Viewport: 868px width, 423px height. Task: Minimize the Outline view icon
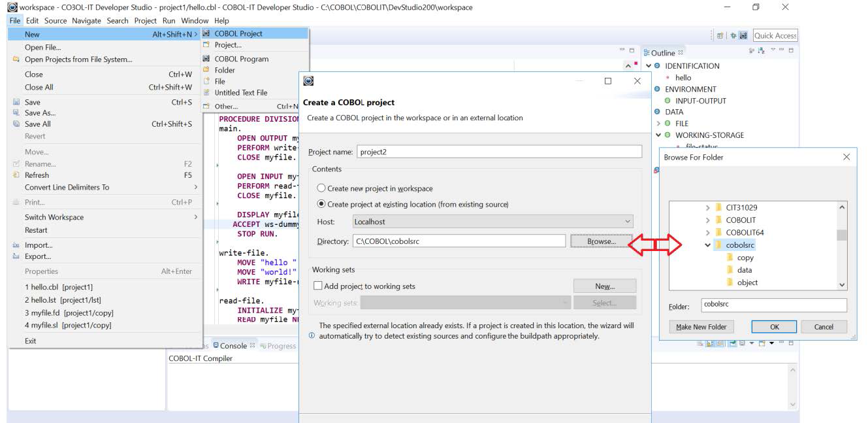pyautogui.click(x=782, y=51)
